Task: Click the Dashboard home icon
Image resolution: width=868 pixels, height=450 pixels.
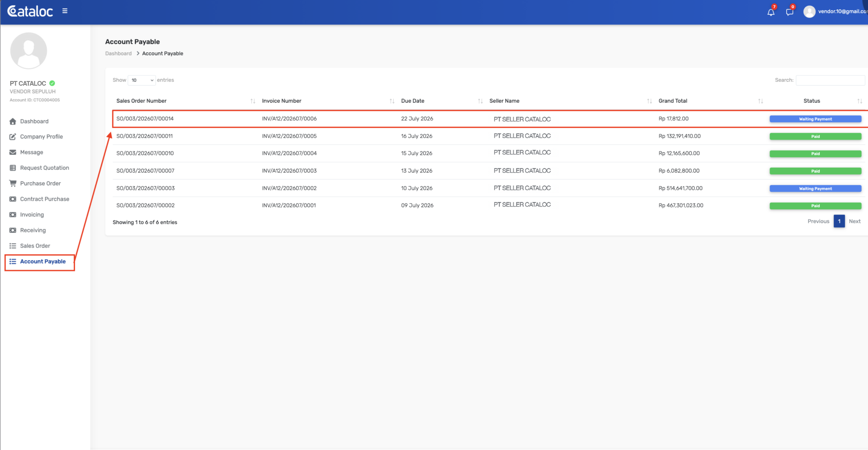Action: coord(13,121)
